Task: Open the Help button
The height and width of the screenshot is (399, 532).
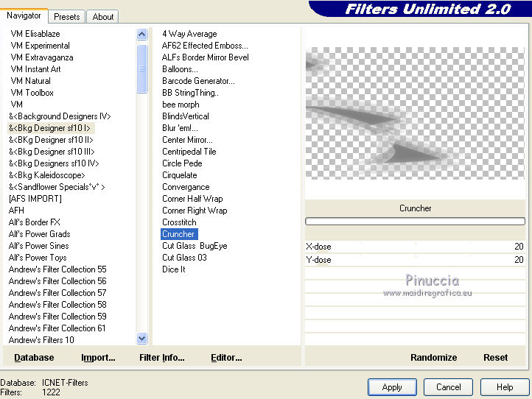Action: tap(505, 387)
